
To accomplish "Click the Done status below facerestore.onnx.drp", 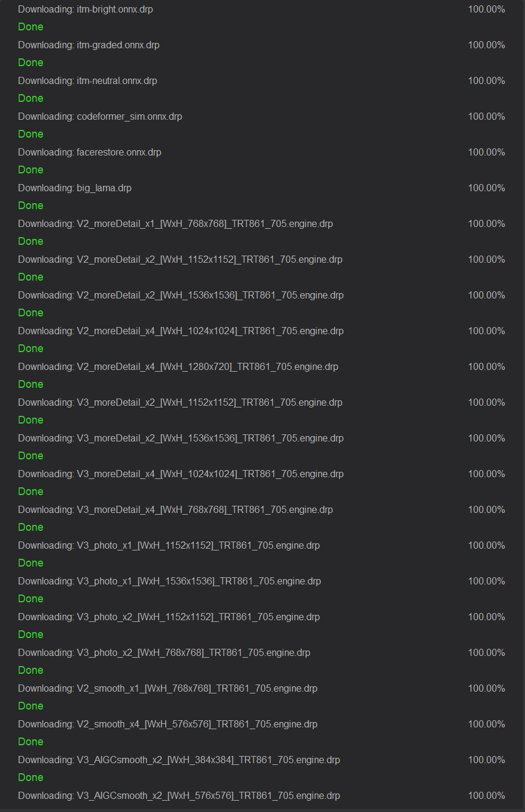I will point(30,170).
